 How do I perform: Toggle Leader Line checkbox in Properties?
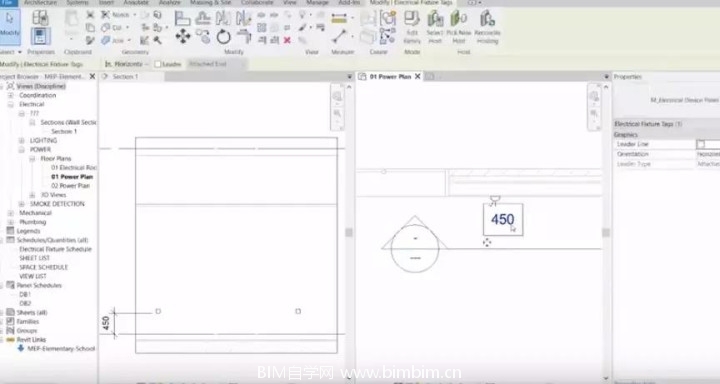[x=701, y=144]
